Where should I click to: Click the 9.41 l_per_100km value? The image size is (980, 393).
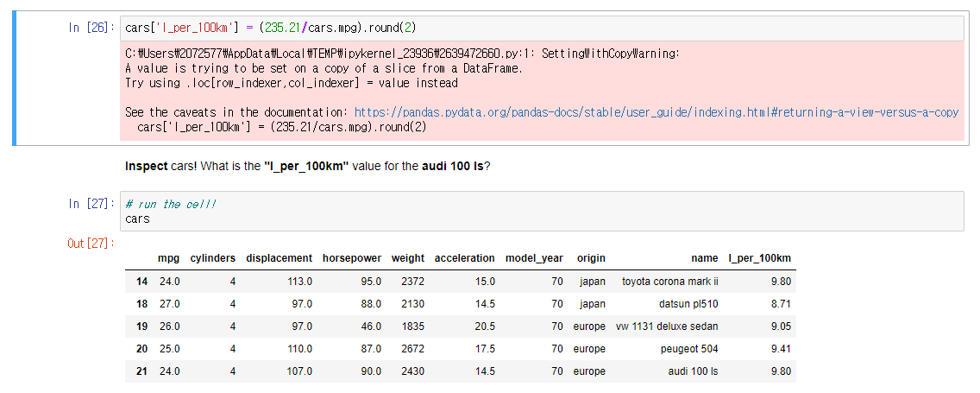click(x=782, y=349)
